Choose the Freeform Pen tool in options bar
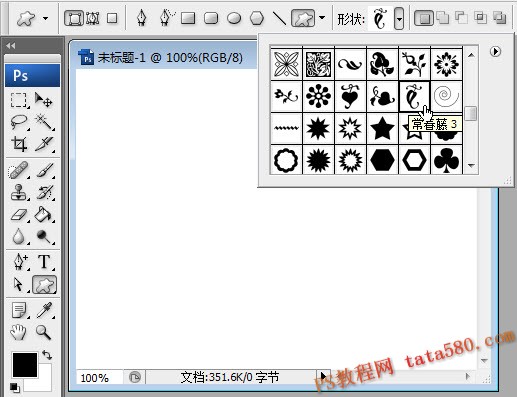This screenshot has width=517, height=397. pos(166,18)
